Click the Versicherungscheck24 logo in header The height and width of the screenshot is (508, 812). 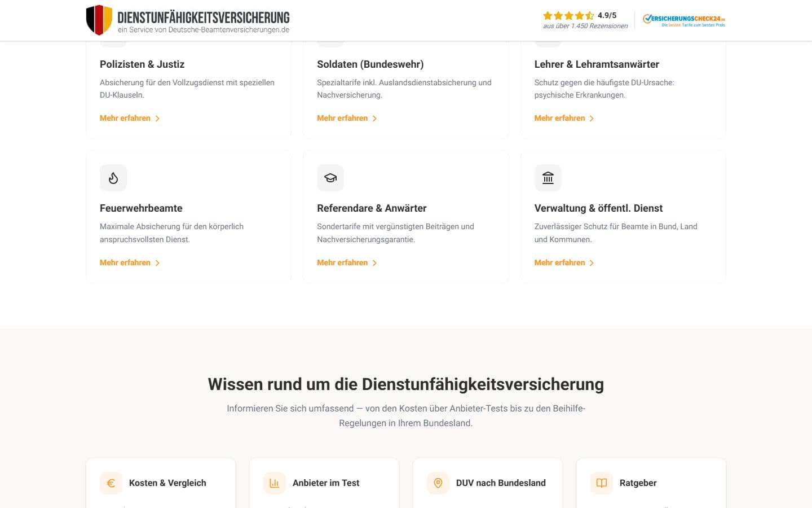tap(684, 21)
